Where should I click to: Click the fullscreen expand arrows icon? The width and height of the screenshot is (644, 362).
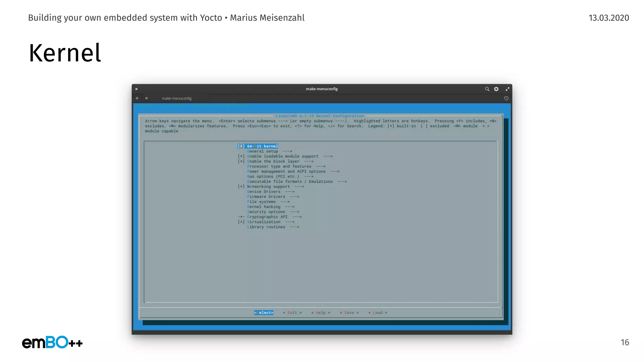click(507, 89)
